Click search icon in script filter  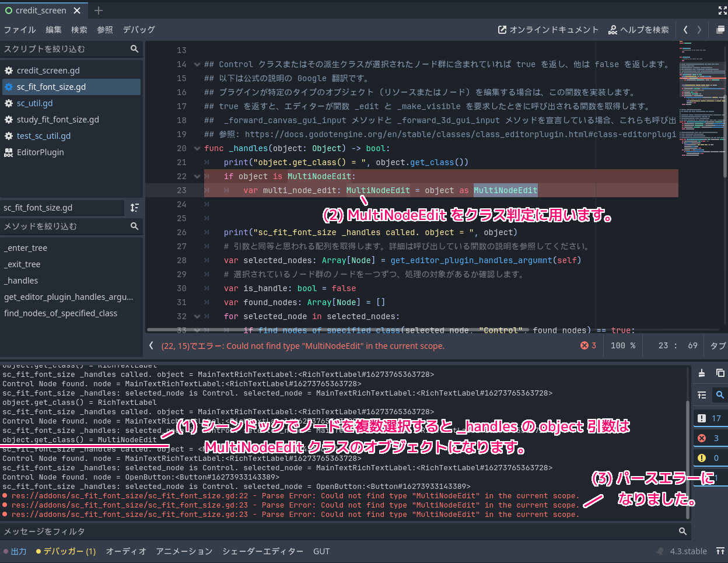134,49
